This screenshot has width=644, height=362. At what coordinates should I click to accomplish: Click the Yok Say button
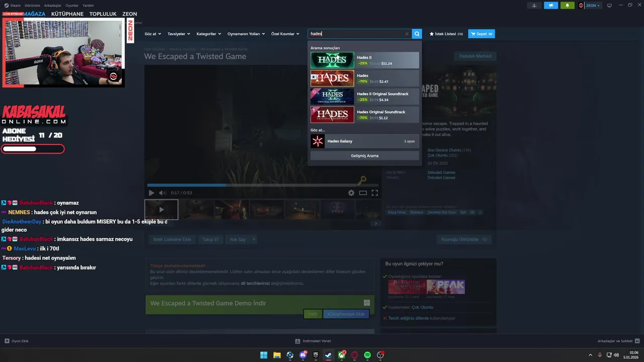point(237,239)
